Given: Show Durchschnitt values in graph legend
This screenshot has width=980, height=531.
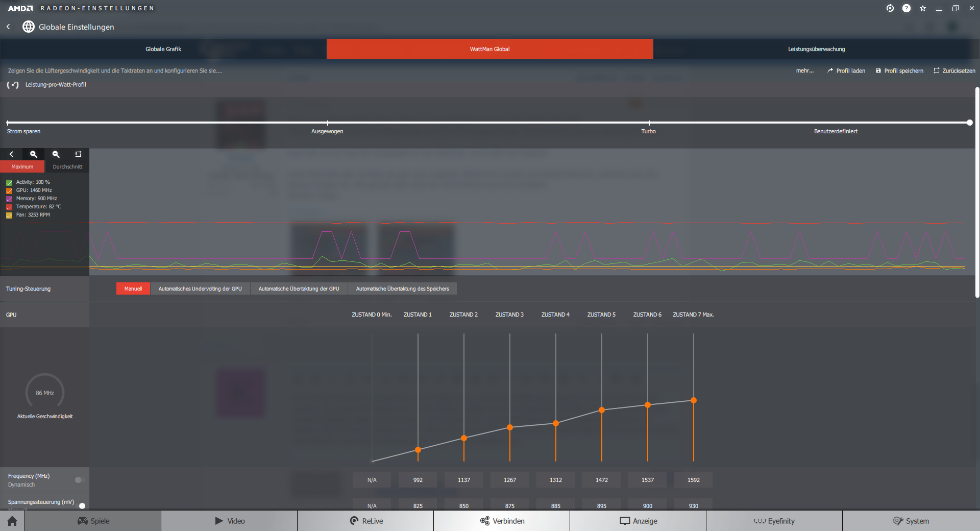Looking at the screenshot, I should pos(67,167).
